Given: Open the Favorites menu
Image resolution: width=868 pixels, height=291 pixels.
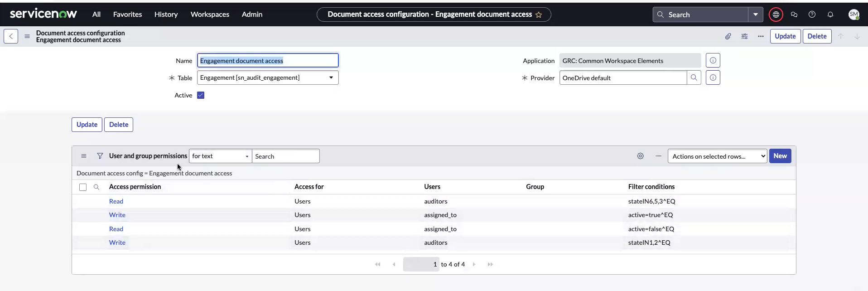Looking at the screenshot, I should (x=127, y=15).
